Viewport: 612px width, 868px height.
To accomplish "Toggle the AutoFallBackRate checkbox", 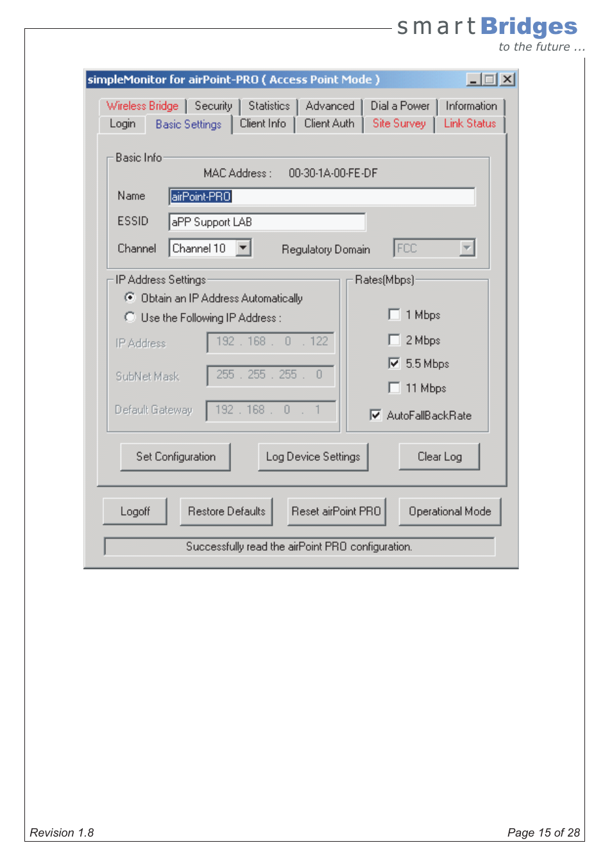I will [x=376, y=415].
